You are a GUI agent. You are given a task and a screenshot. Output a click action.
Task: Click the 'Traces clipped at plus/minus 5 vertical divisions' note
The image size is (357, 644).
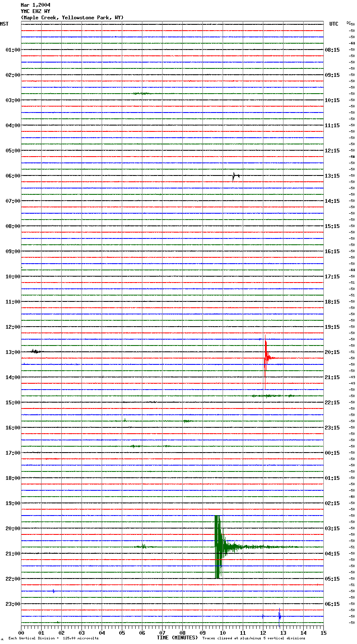[254, 639]
